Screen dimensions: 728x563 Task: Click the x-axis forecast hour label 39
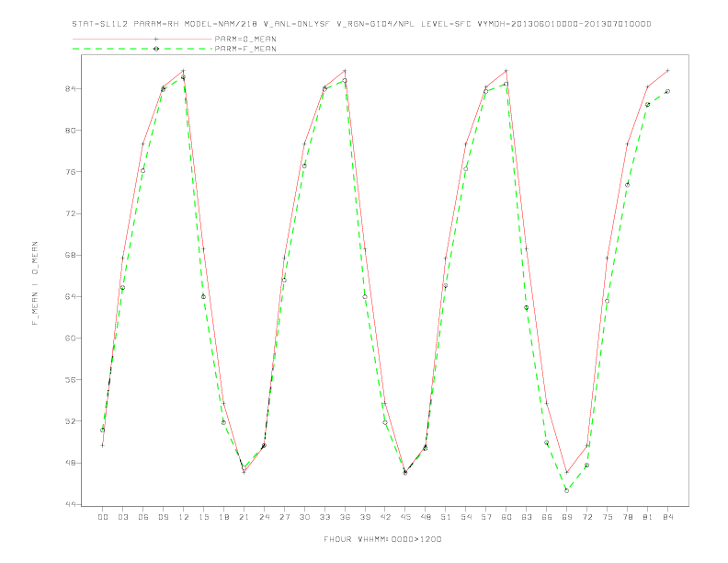coord(365,517)
